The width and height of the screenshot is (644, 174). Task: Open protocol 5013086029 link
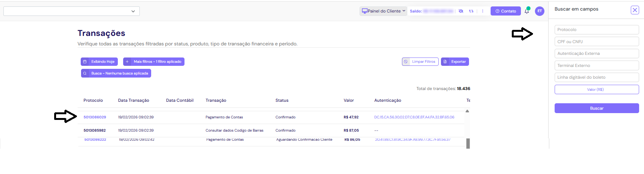[x=95, y=117]
